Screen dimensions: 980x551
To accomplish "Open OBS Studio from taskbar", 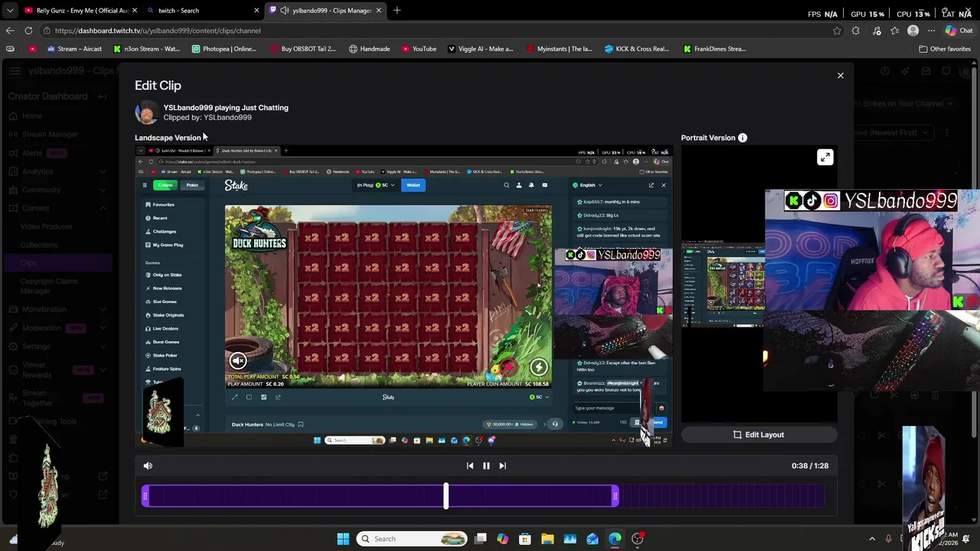I will click(x=638, y=539).
